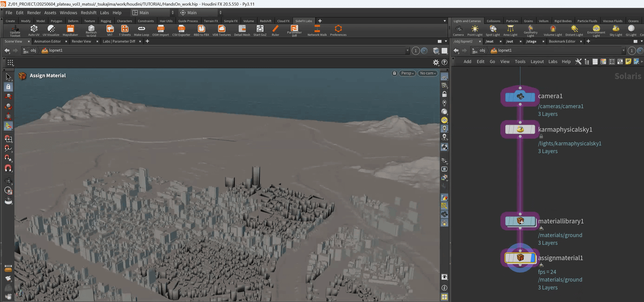This screenshot has height=302, width=644.
Task: Open the No cam camera dropdown
Action: tap(427, 73)
